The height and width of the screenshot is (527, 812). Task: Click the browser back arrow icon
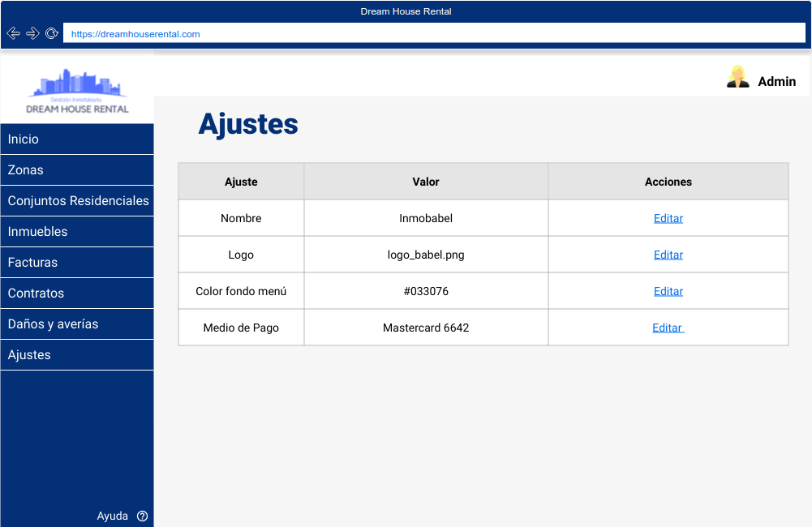point(13,33)
